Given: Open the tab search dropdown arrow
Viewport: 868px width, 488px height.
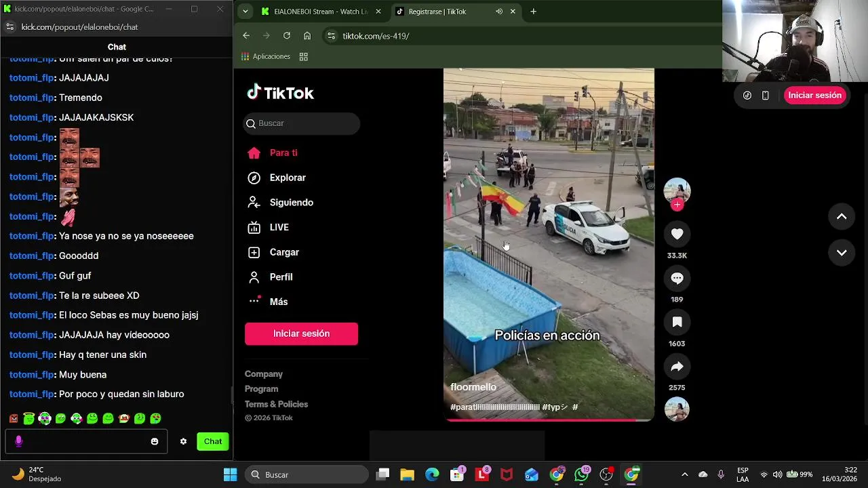Looking at the screenshot, I should click(245, 12).
